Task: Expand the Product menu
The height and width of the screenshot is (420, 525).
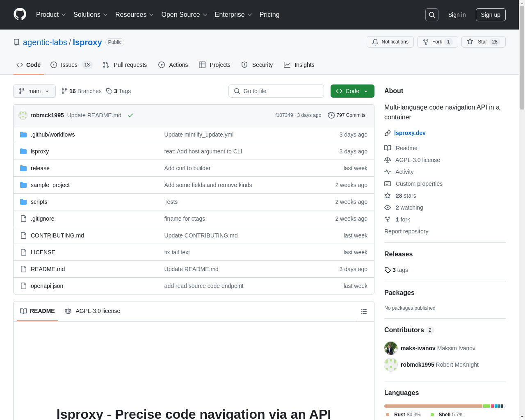Action: pos(51,15)
